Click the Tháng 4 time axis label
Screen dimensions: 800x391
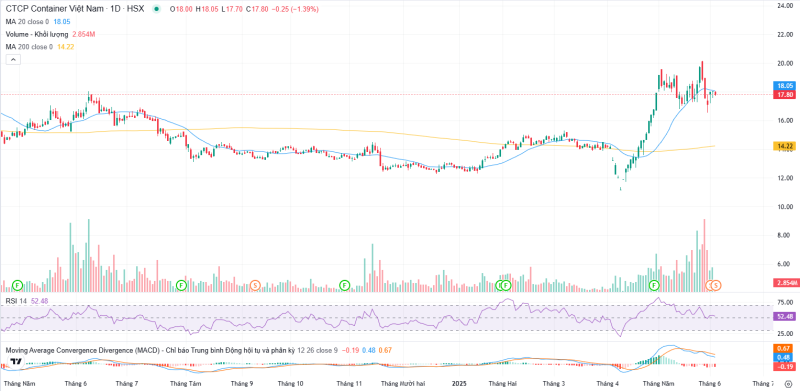click(608, 383)
